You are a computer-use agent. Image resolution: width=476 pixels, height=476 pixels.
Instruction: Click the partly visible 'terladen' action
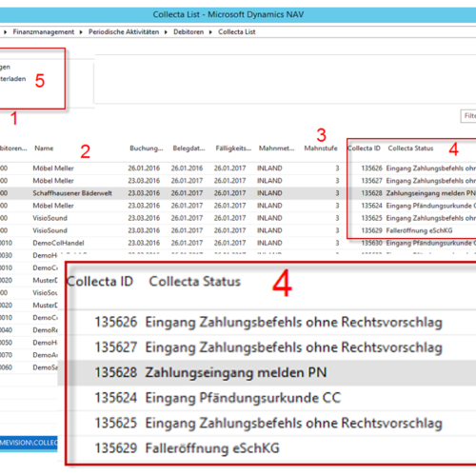pyautogui.click(x=12, y=79)
